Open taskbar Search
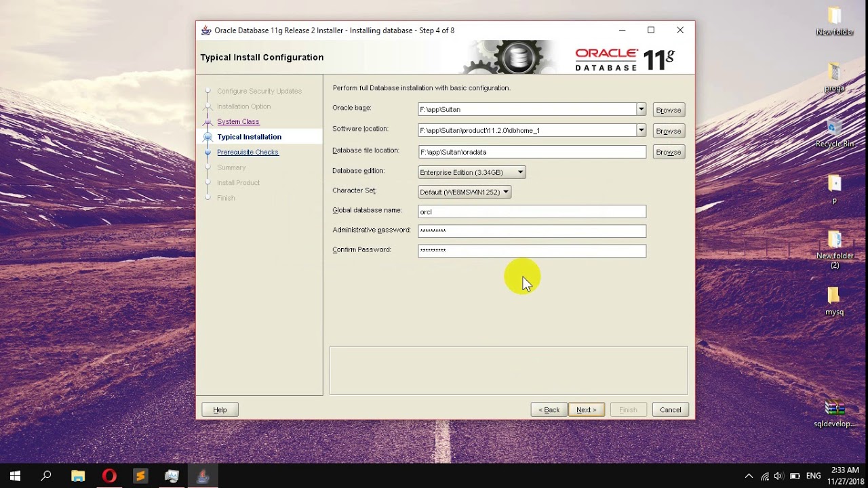This screenshot has height=488, width=868. (46, 476)
